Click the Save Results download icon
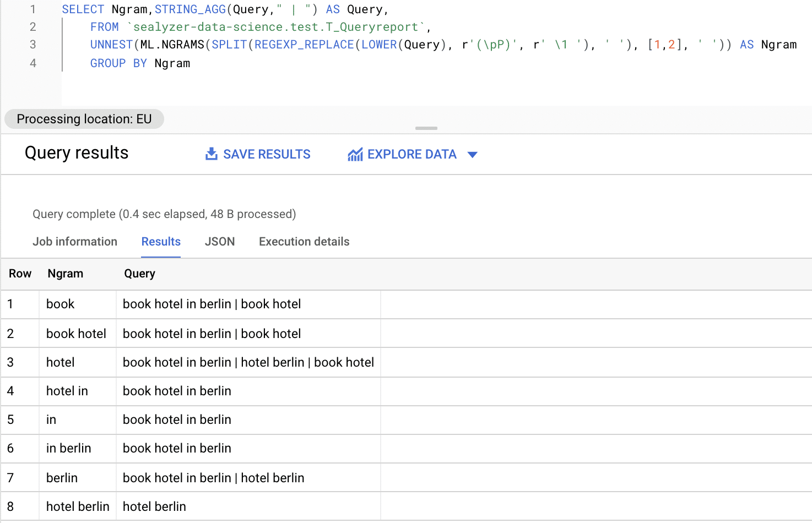 [211, 154]
